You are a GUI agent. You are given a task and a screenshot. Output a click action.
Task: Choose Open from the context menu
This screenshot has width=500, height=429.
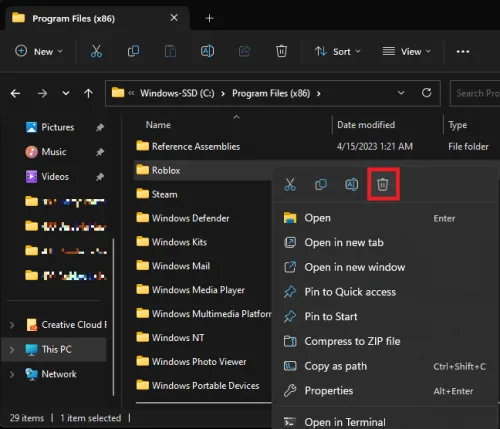pyautogui.click(x=383, y=218)
